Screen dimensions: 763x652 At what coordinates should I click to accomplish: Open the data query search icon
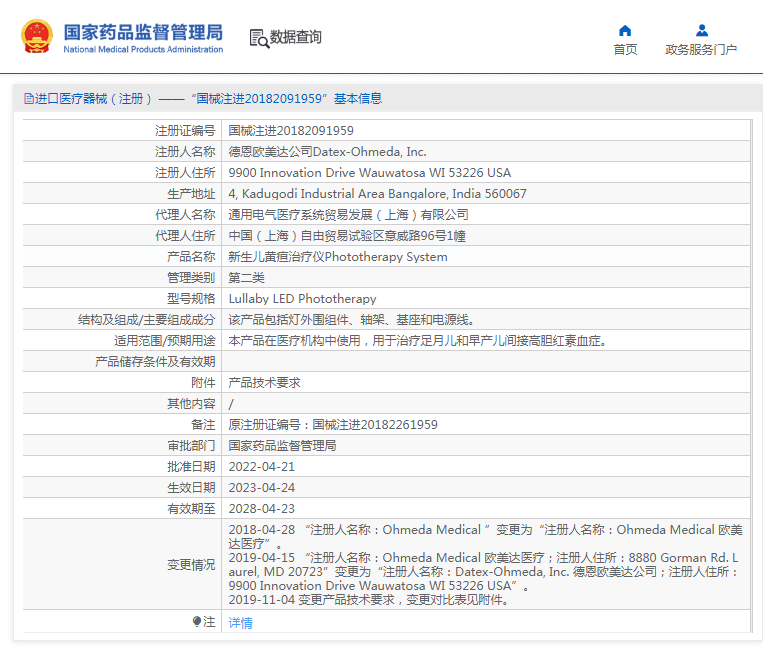[x=259, y=38]
